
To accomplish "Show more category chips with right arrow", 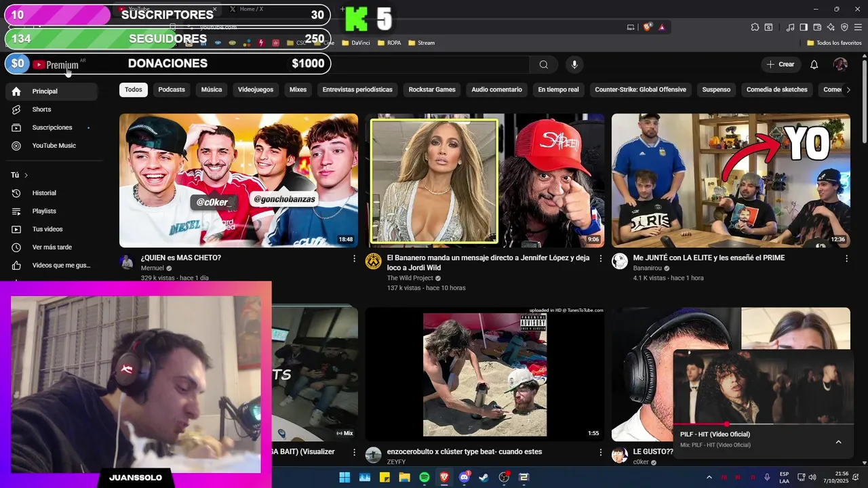I will click(x=848, y=89).
